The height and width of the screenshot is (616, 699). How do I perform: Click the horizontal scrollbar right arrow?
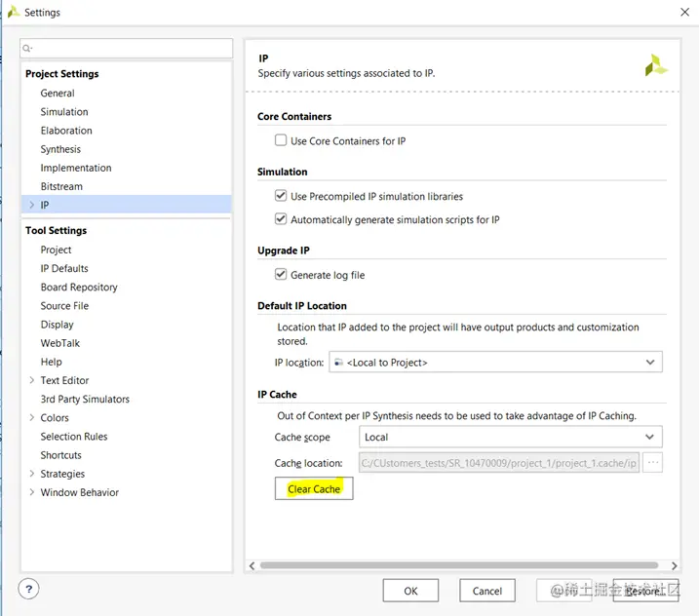(674, 565)
